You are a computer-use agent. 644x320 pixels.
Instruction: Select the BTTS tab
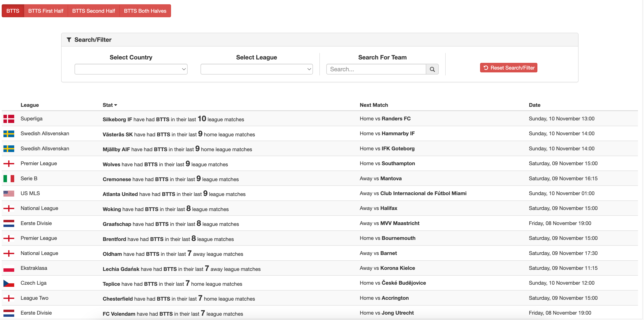click(x=13, y=11)
